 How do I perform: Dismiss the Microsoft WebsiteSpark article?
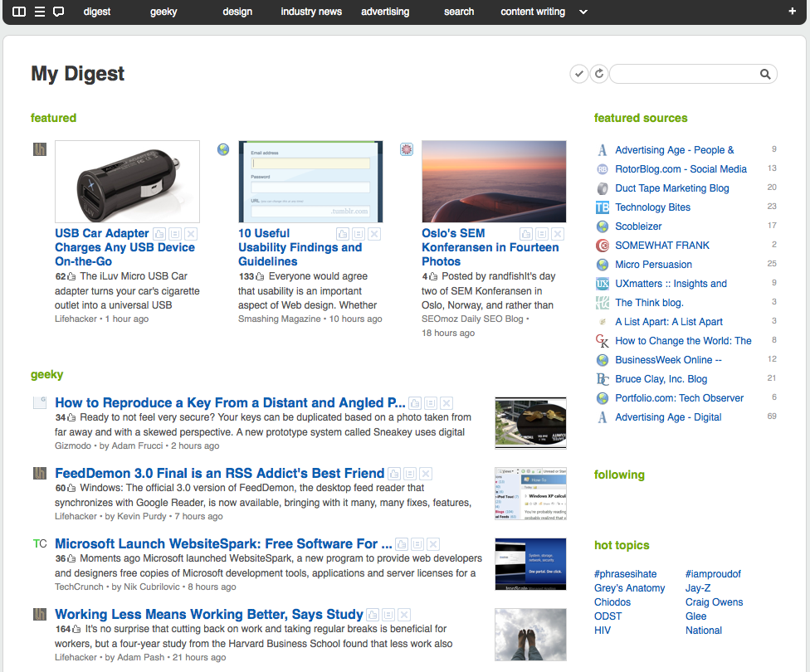pyautogui.click(x=433, y=544)
